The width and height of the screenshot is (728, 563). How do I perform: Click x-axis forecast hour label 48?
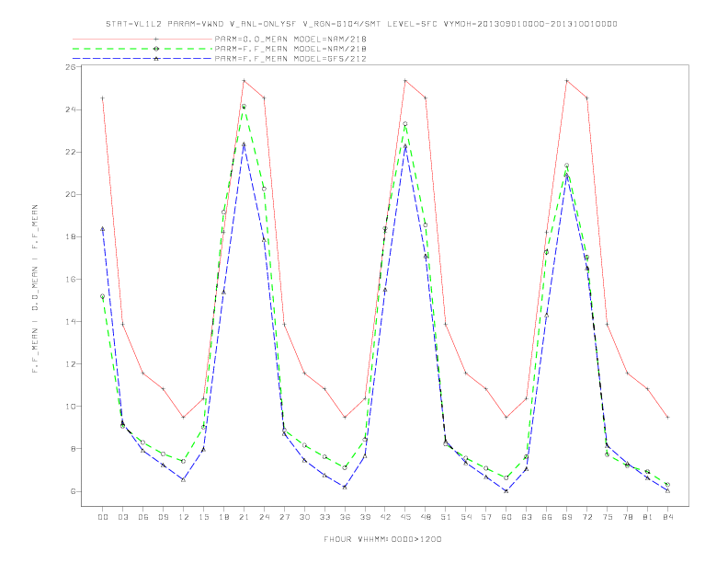[x=426, y=517]
